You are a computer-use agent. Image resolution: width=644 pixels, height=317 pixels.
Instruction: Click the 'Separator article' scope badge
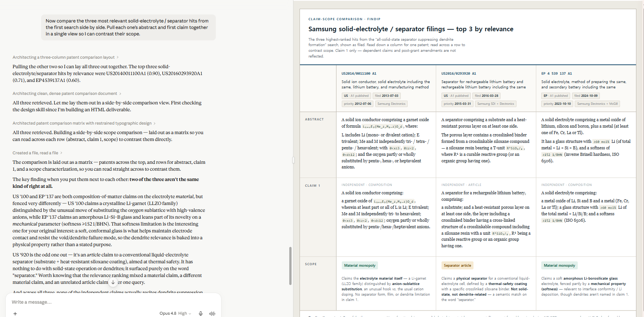pos(457,266)
